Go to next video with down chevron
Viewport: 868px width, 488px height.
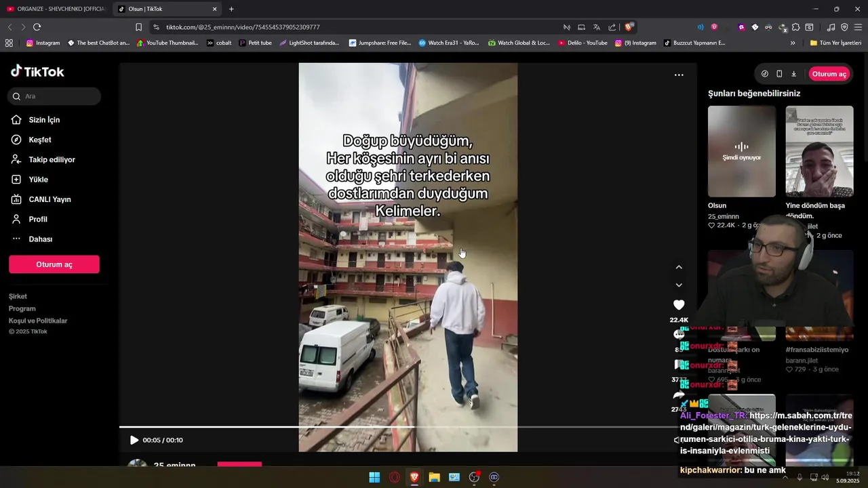click(679, 285)
